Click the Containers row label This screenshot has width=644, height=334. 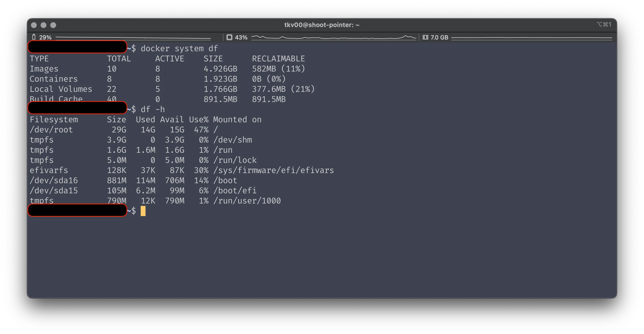click(54, 79)
